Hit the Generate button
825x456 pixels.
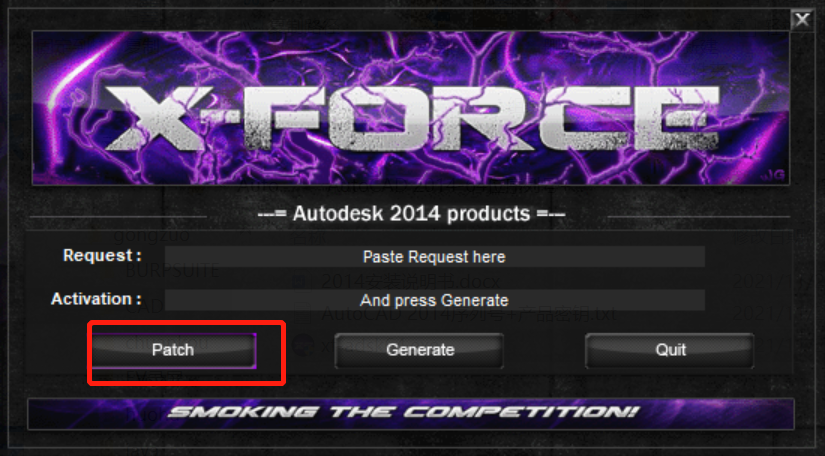[419, 350]
